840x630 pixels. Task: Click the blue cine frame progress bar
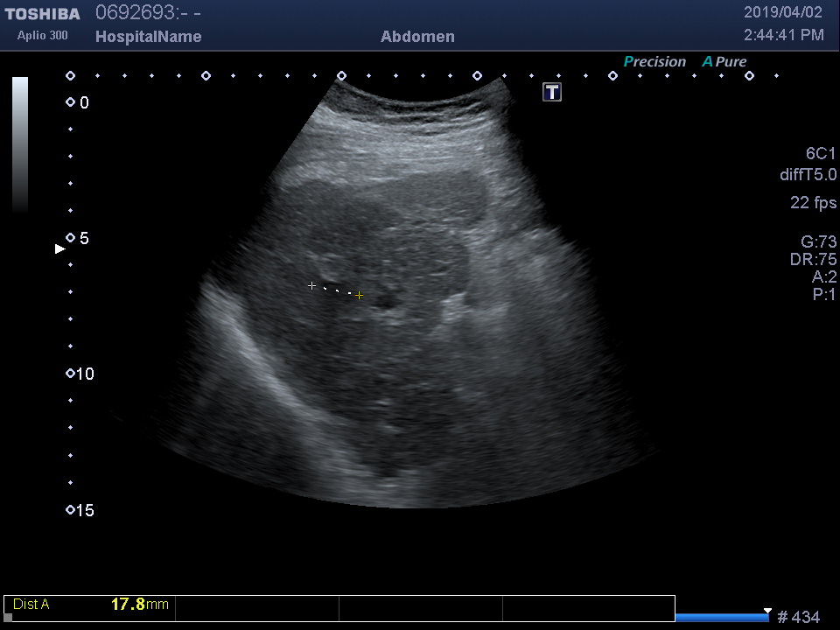(x=721, y=618)
